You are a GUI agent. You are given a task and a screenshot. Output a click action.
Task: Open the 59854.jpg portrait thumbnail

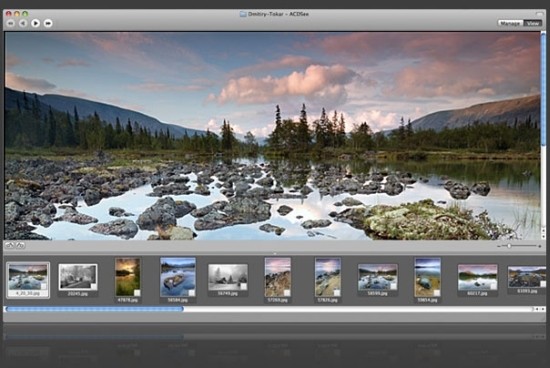[427, 277]
